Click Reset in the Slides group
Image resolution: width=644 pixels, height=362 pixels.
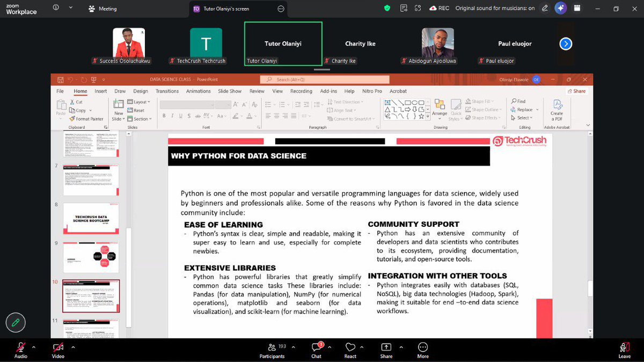pos(136,110)
